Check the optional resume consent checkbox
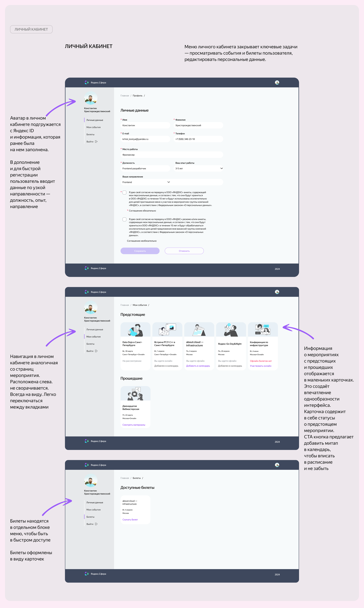Screen dimensions: 364x608 tap(125, 219)
